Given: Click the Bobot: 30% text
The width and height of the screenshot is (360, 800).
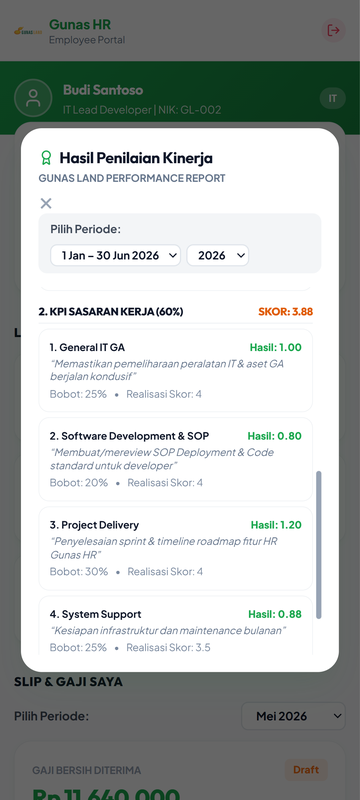Looking at the screenshot, I should 79,571.
